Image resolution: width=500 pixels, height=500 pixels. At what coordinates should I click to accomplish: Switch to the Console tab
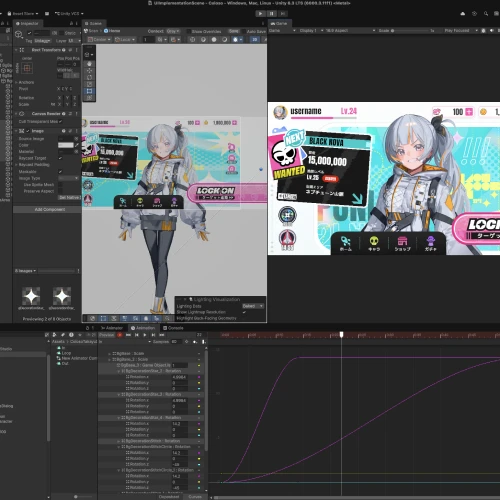coord(173,328)
